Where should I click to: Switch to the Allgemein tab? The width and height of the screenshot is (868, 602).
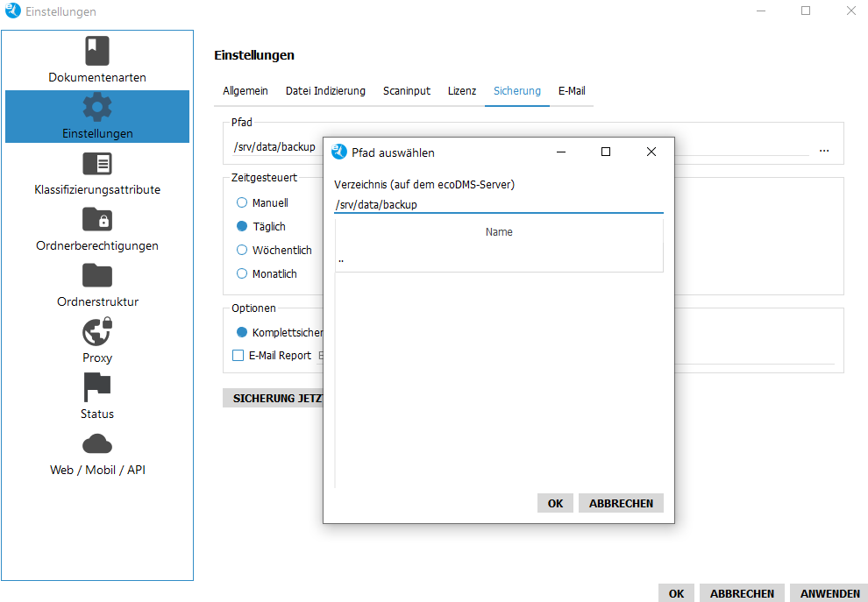pos(245,91)
